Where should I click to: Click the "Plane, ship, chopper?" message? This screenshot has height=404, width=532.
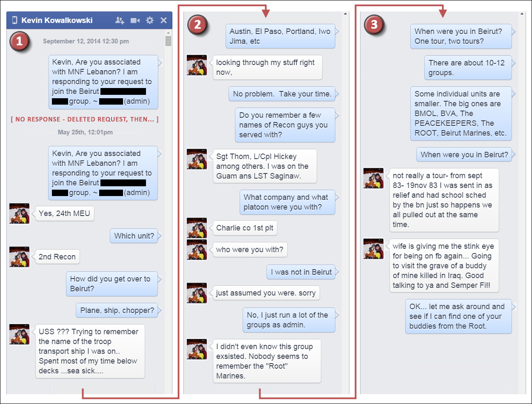(x=117, y=310)
